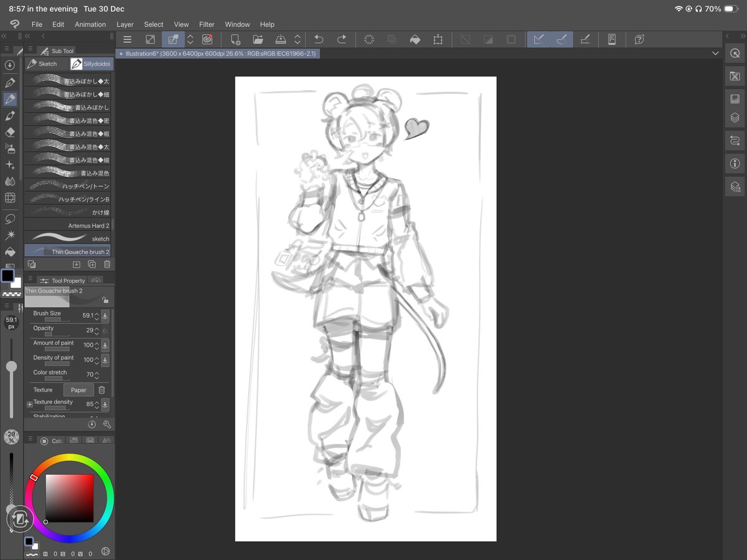This screenshot has width=747, height=560.
Task: Toggle the Brush Size dynamics button
Action: (x=105, y=316)
